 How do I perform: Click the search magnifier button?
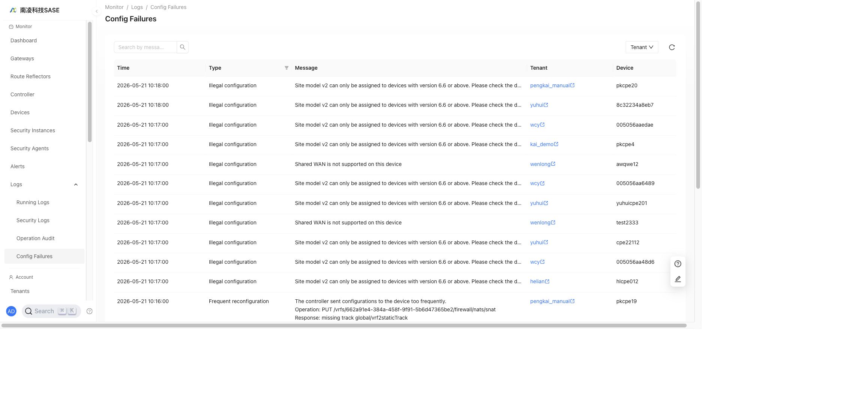point(183,47)
